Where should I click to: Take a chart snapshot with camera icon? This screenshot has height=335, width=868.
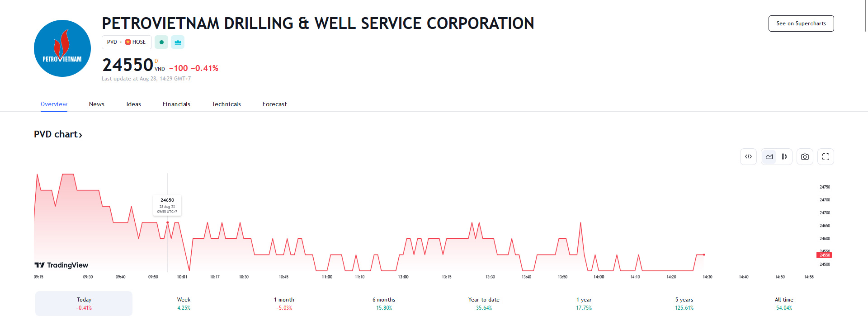[x=805, y=157]
